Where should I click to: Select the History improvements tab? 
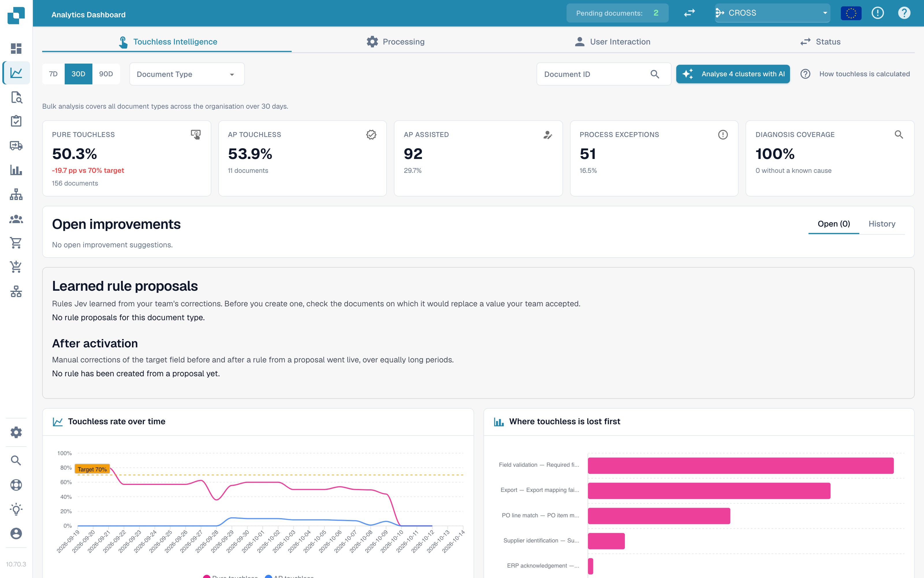point(882,224)
